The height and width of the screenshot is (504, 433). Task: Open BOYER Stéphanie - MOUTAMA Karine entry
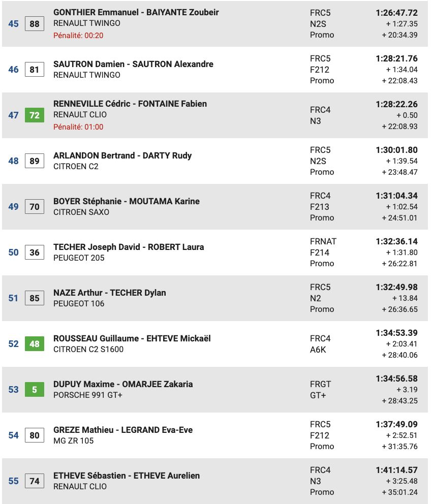point(126,201)
